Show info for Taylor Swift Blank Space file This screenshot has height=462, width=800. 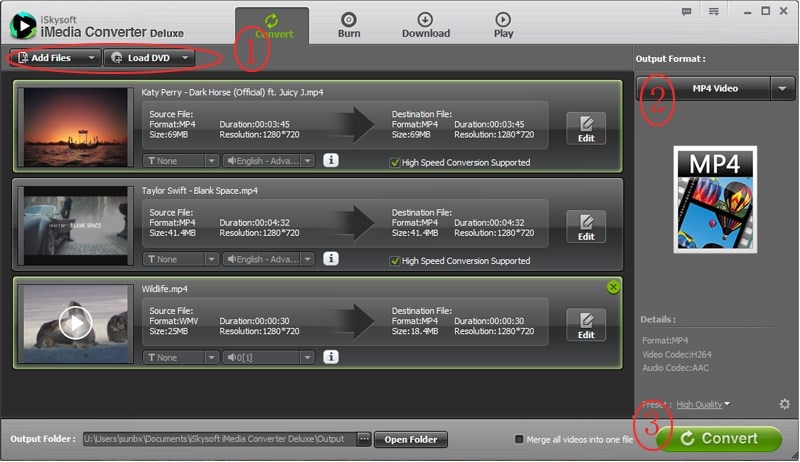pyautogui.click(x=331, y=259)
